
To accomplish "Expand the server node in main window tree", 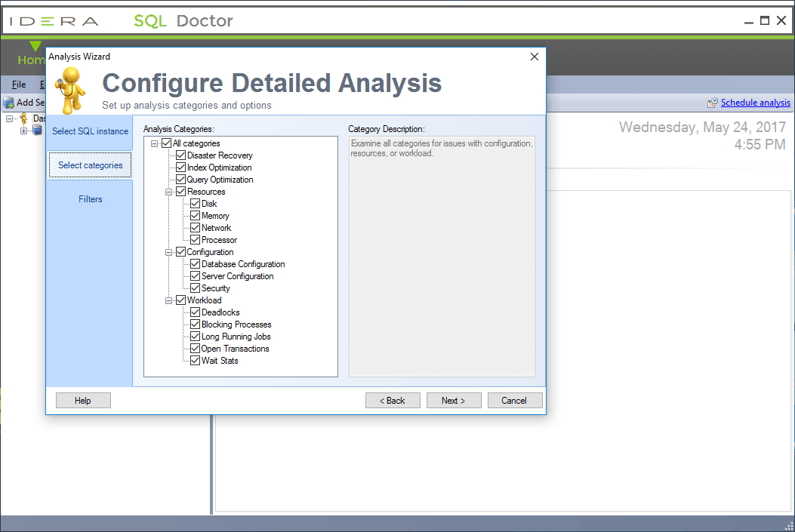I will 23,131.
